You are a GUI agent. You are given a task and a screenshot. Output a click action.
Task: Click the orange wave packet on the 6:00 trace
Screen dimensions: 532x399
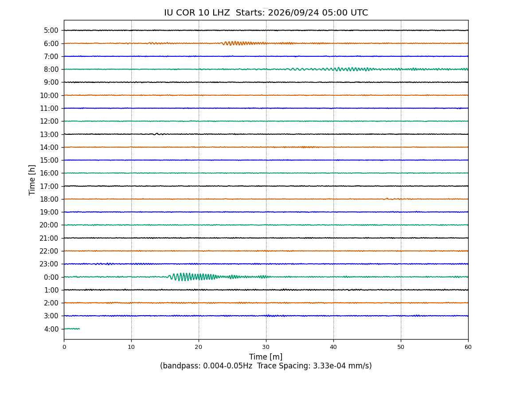[243, 43]
